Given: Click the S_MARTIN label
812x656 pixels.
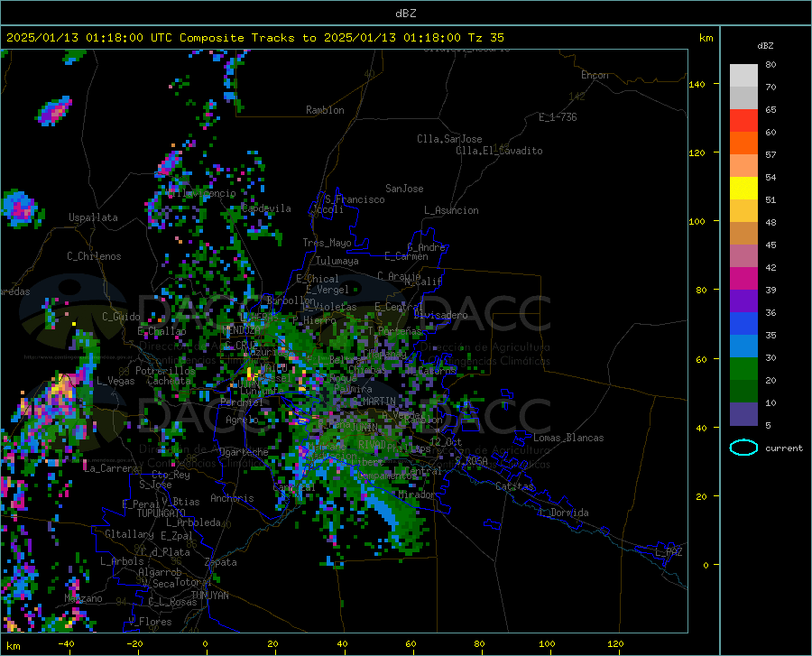Looking at the screenshot, I should [x=374, y=402].
